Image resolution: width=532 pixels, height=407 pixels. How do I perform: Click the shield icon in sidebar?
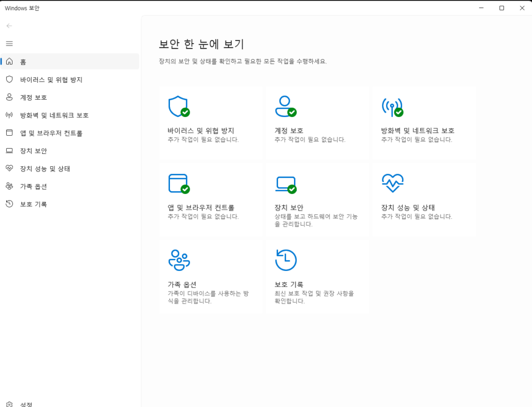pos(9,80)
